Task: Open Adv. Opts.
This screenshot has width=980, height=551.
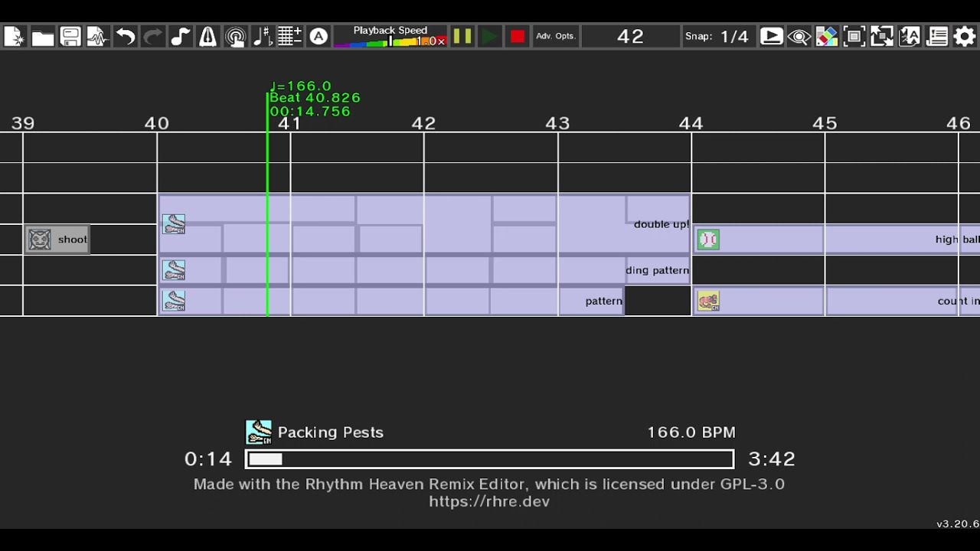Action: pyautogui.click(x=555, y=37)
